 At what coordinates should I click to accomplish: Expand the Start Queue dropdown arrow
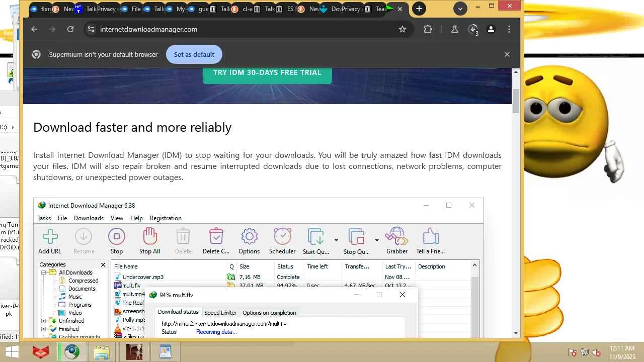tap(336, 240)
